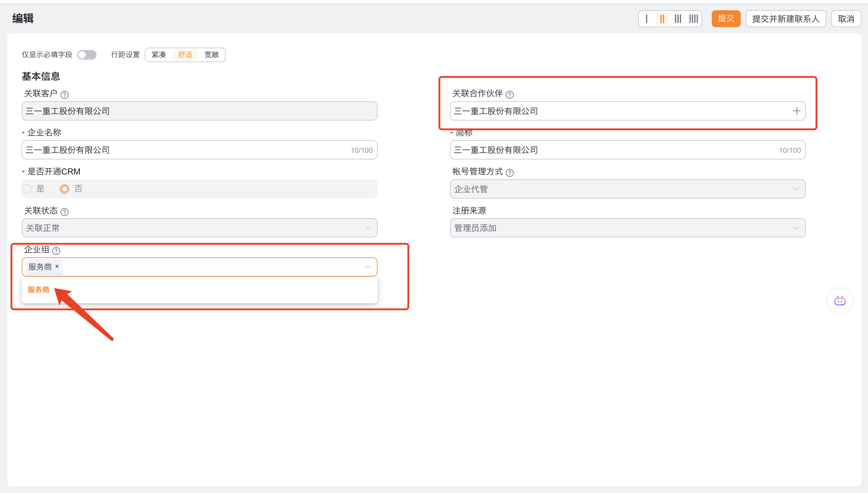The image size is (868, 493).
Task: Expand 关联状态 dropdown showing 关联正常
Action: pos(199,228)
